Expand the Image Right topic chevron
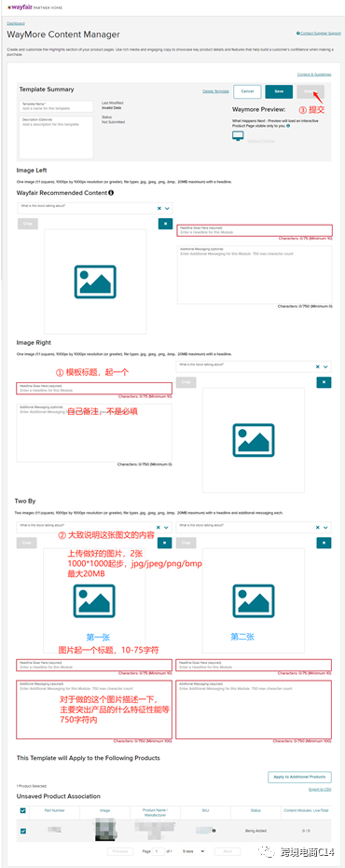345x868 pixels. click(x=326, y=366)
